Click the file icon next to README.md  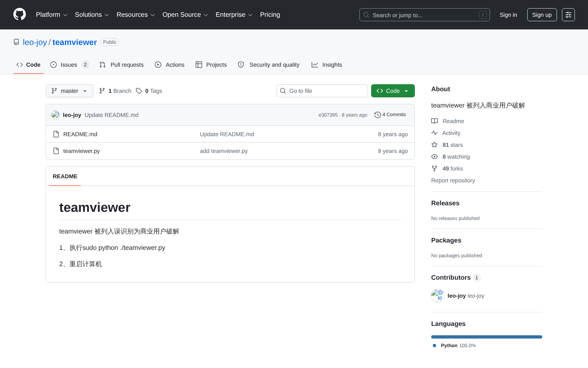pos(56,134)
